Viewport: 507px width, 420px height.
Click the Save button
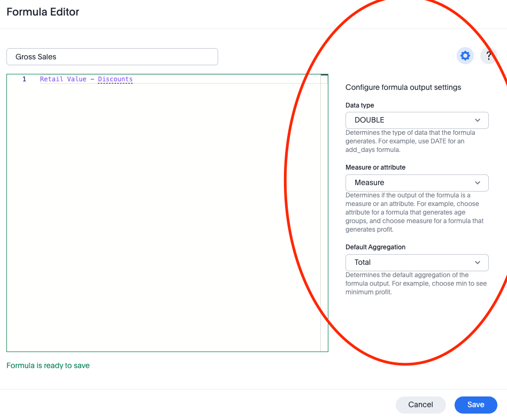tap(475, 405)
